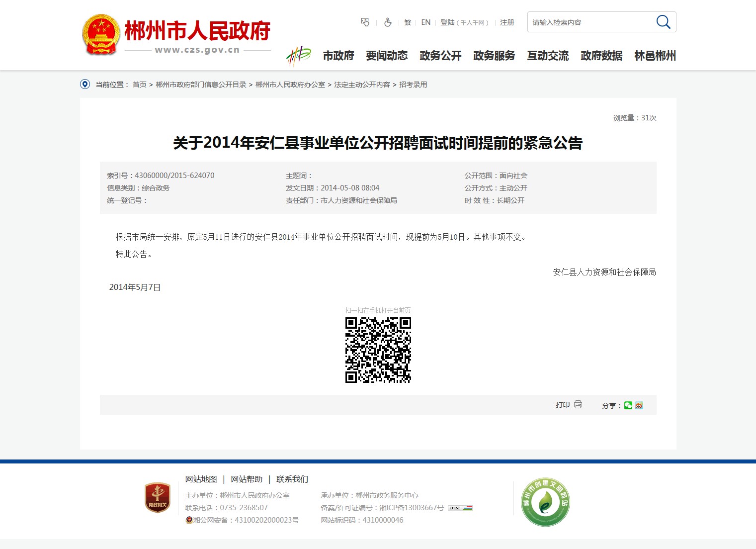Go to 首页 in the breadcrumb
Viewport: 756px width, 549px height.
139,85
